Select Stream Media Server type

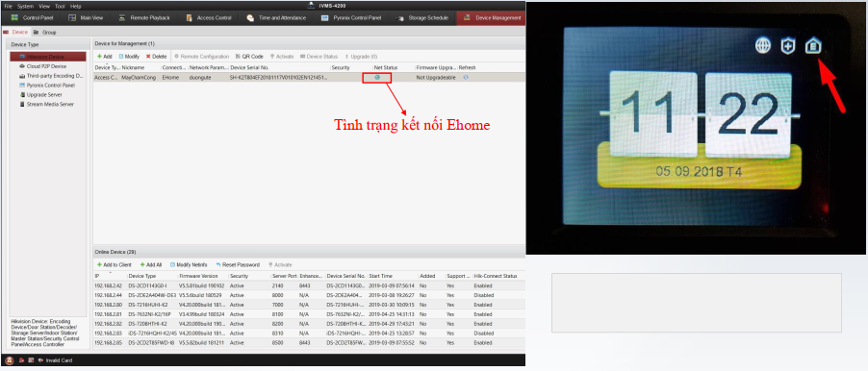point(46,104)
